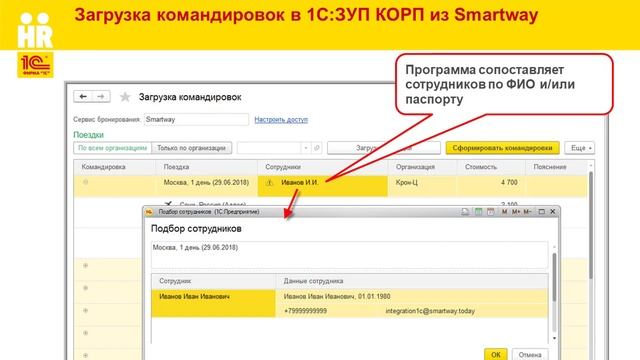Select the Только по организации toggle
The width and height of the screenshot is (640, 360).
click(x=191, y=148)
